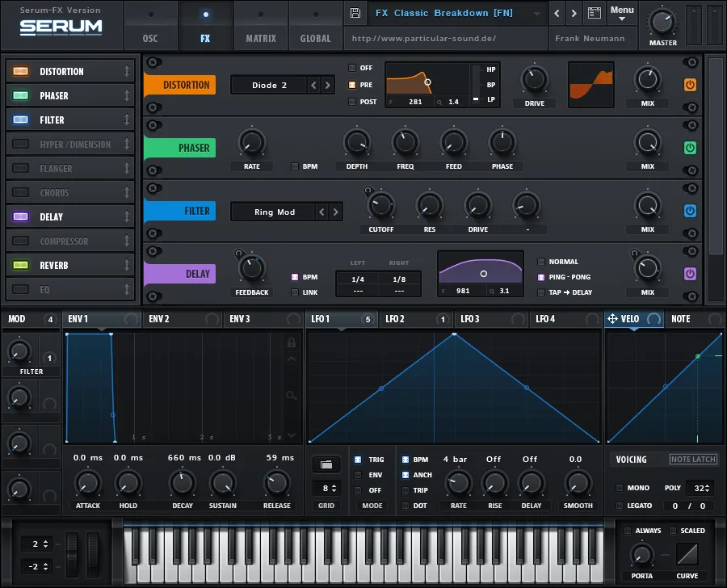Viewport: 727px width, 588px height.
Task: Select POST filter position for distortion
Action: point(352,102)
